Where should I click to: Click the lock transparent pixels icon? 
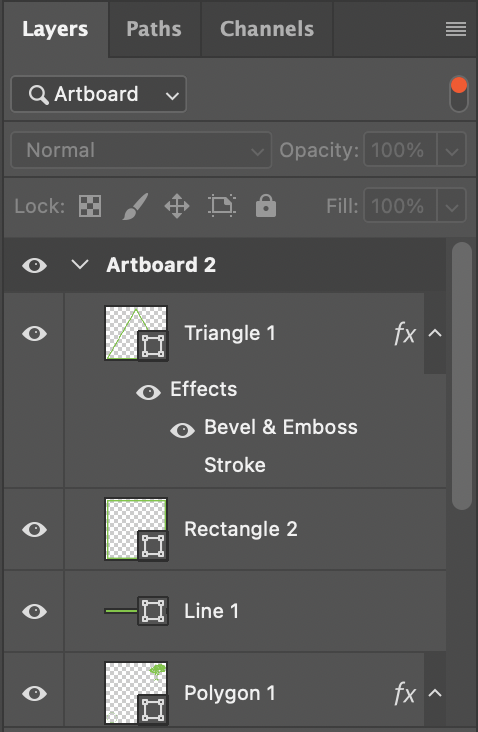tap(90, 206)
